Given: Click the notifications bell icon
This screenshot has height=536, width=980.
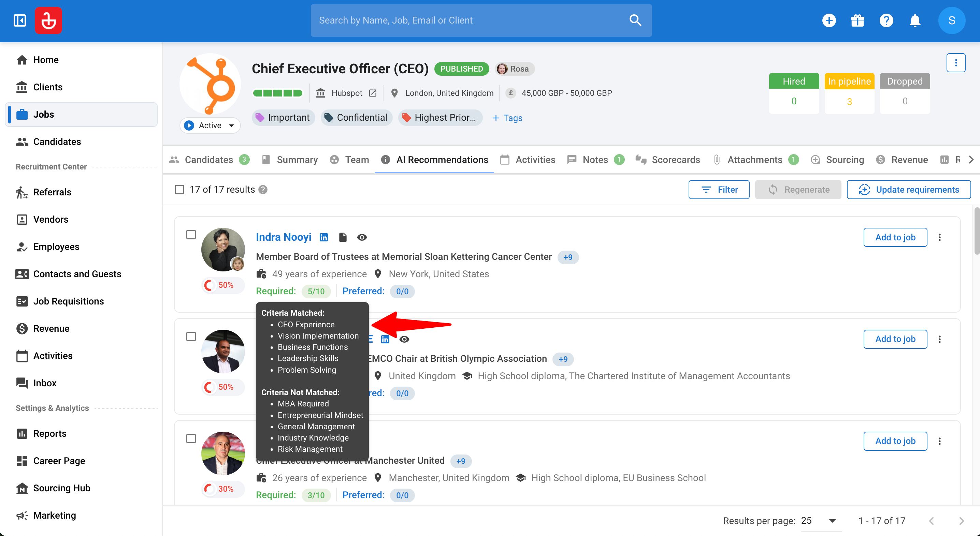Looking at the screenshot, I should click(914, 20).
